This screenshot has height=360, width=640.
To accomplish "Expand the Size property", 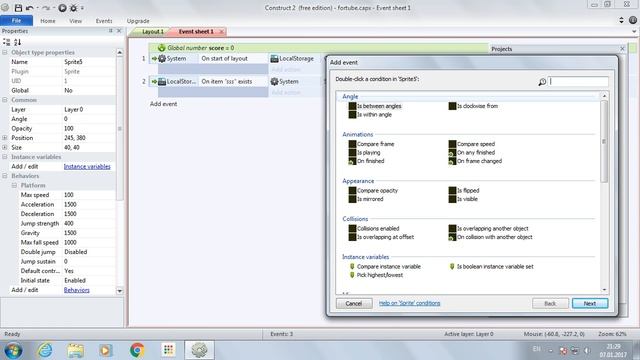I will pyautogui.click(x=5, y=147).
